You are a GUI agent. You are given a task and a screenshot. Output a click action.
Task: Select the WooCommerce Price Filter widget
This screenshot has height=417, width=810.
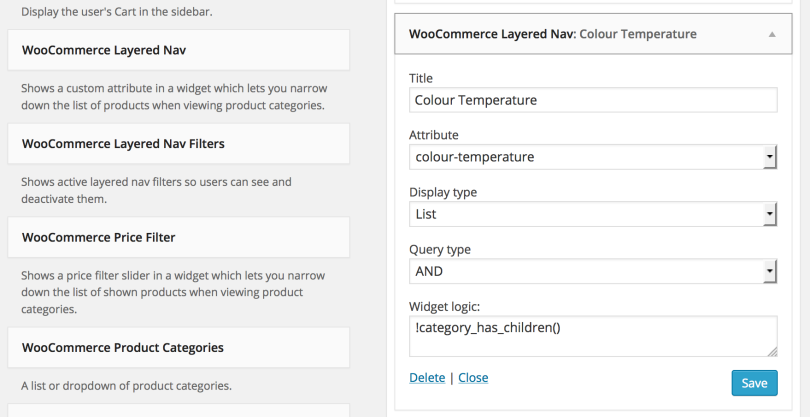(178, 237)
